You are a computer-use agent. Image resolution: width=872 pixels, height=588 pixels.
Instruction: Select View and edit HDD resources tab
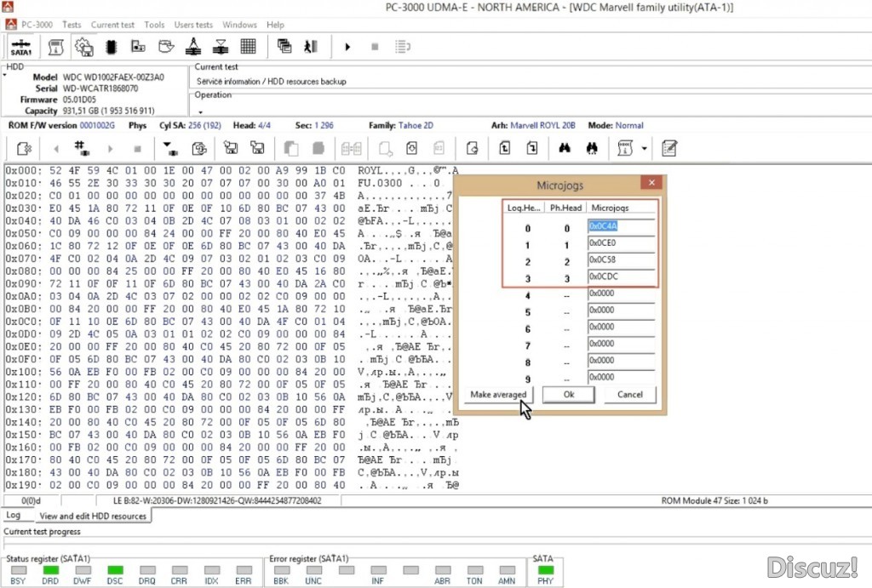pos(93,516)
